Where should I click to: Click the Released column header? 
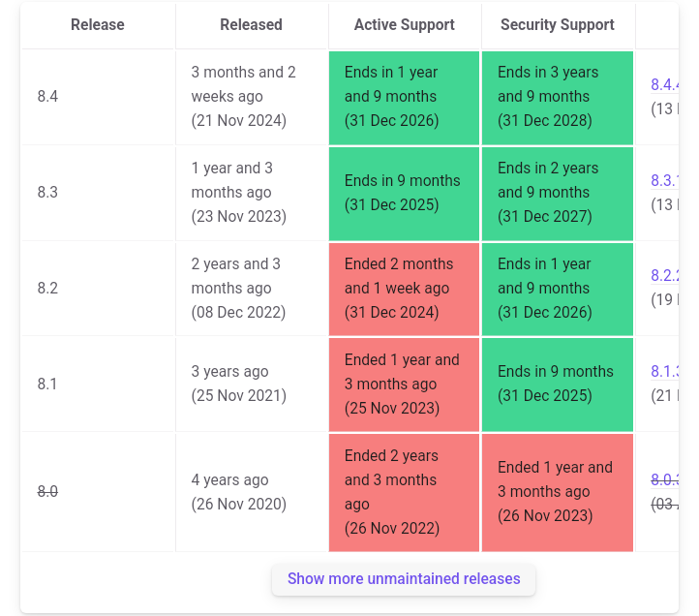click(x=251, y=25)
